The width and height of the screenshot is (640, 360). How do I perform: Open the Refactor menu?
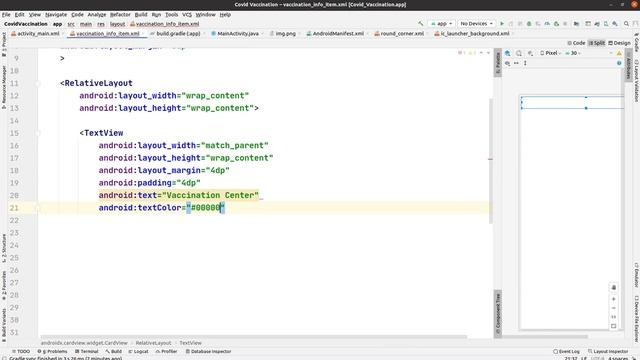120,14
